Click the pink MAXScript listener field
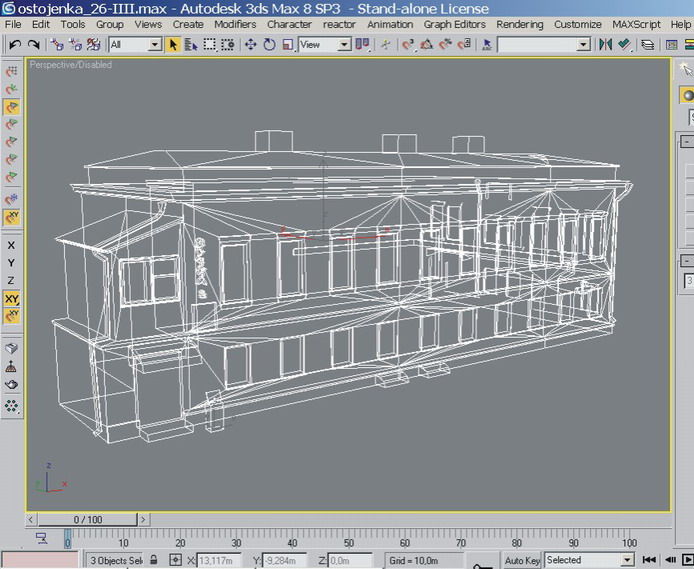 [40, 560]
